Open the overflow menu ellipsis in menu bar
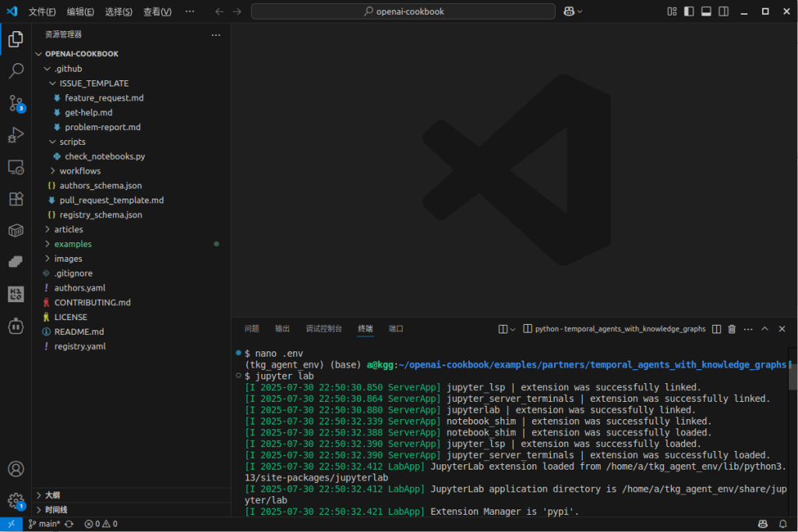The height and width of the screenshot is (532, 798). point(190,11)
